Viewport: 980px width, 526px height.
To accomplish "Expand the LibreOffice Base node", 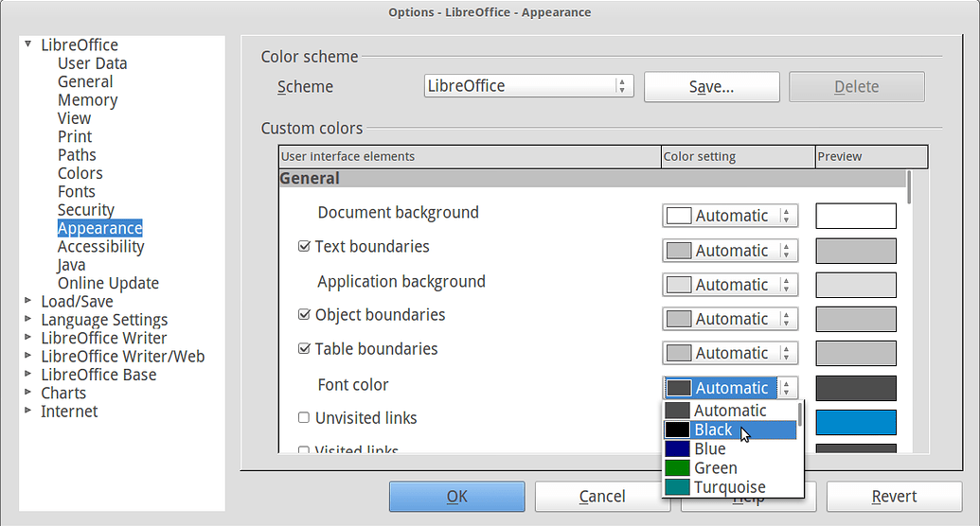I will click(28, 374).
